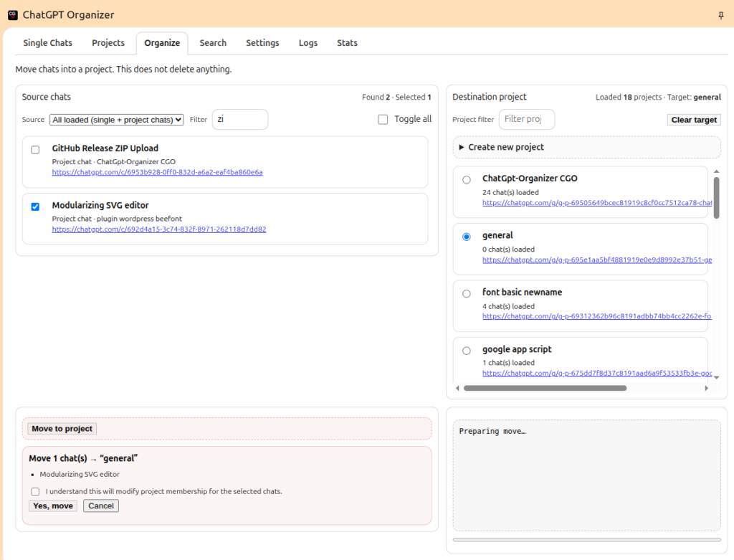Select the font basic newname radio button
The height and width of the screenshot is (560, 734).
(467, 293)
